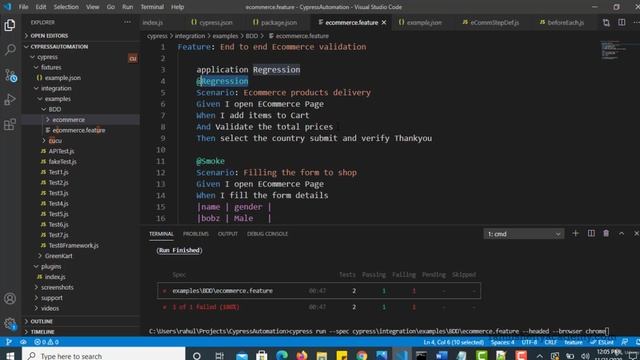Open the Accounts menu icon
640x360 pixels.
[10, 298]
